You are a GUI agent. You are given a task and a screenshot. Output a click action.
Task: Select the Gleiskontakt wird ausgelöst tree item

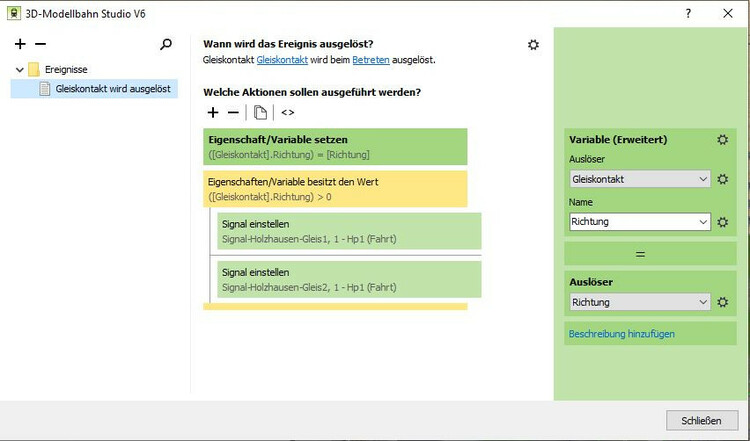[94, 88]
